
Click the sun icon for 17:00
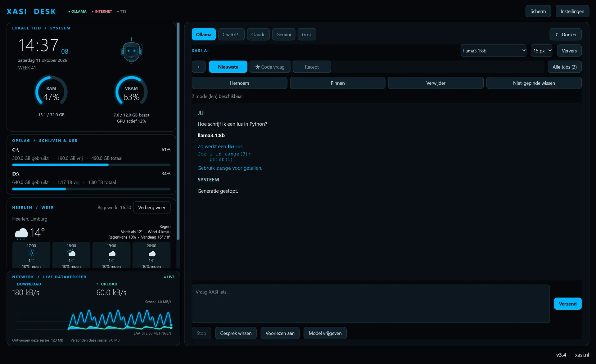(31, 253)
